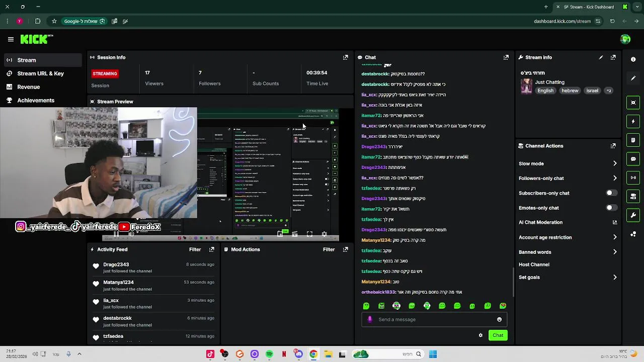
Task: Click Send a message input field
Action: (434, 319)
